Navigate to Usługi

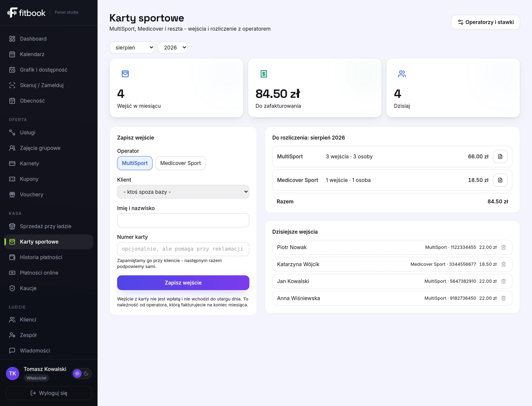[49, 133]
